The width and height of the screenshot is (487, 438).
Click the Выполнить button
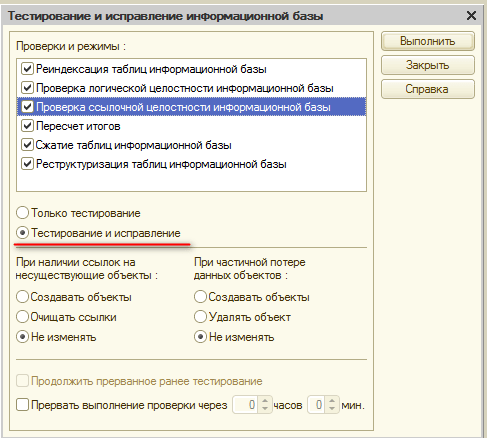tap(428, 41)
